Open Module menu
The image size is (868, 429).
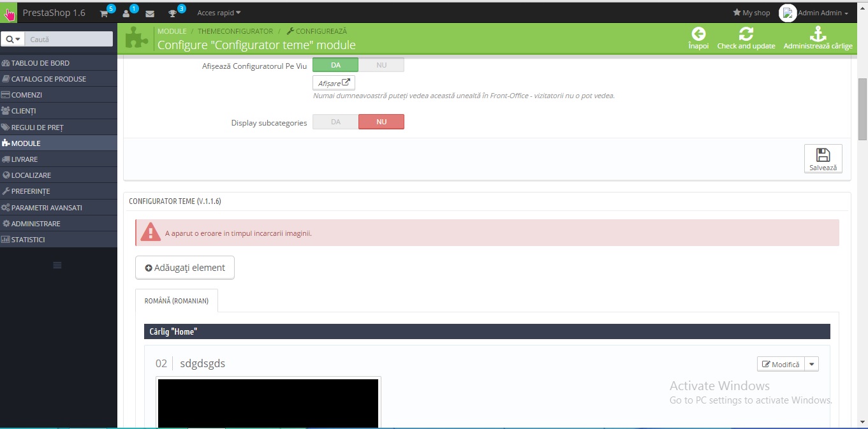coord(58,143)
